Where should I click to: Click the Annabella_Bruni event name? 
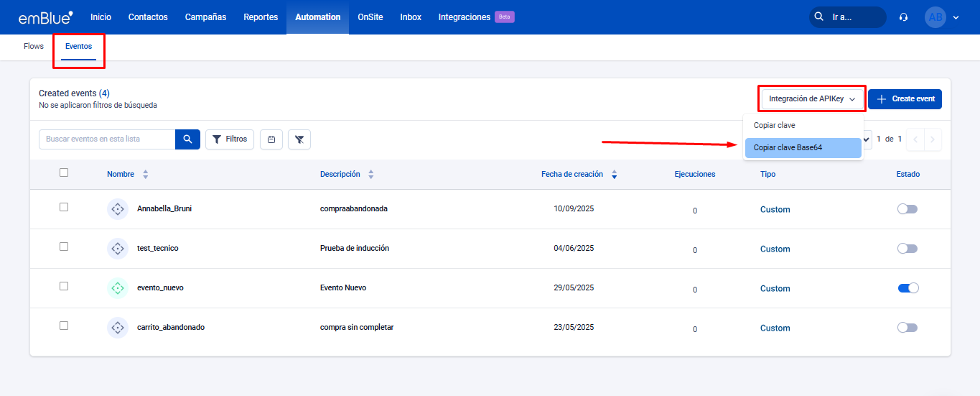(164, 209)
